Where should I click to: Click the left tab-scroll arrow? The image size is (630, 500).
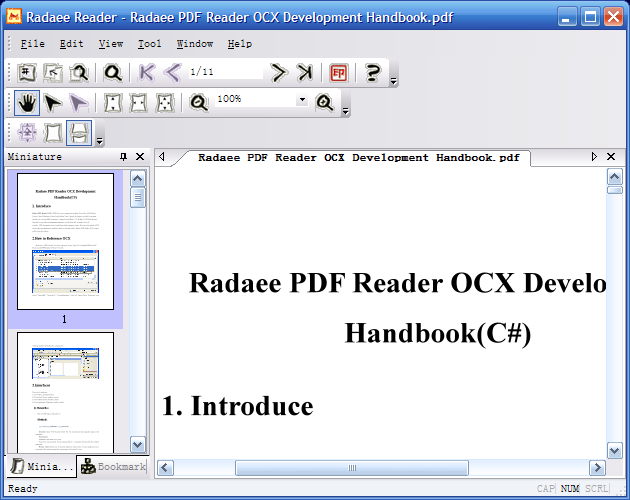point(162,157)
